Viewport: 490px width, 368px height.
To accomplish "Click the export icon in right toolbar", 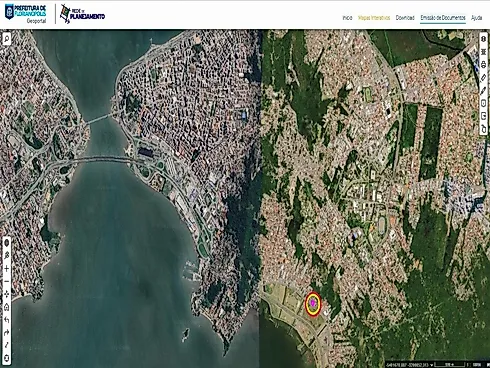I will tap(483, 116).
